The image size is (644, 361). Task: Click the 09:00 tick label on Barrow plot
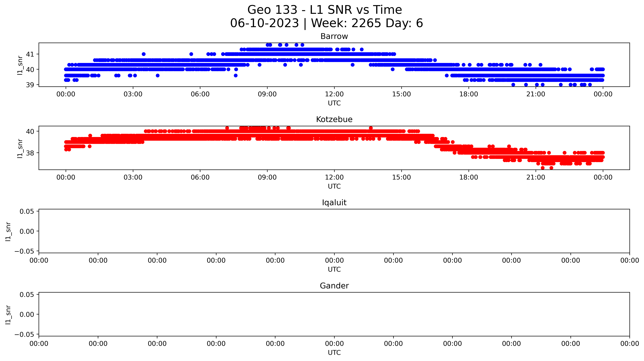coord(267,94)
